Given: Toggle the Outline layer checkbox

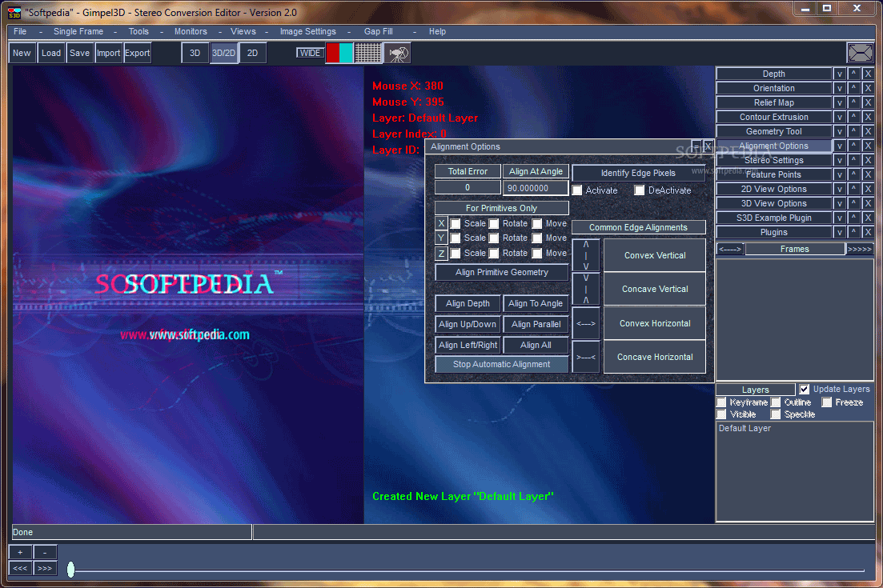Looking at the screenshot, I should 776,402.
